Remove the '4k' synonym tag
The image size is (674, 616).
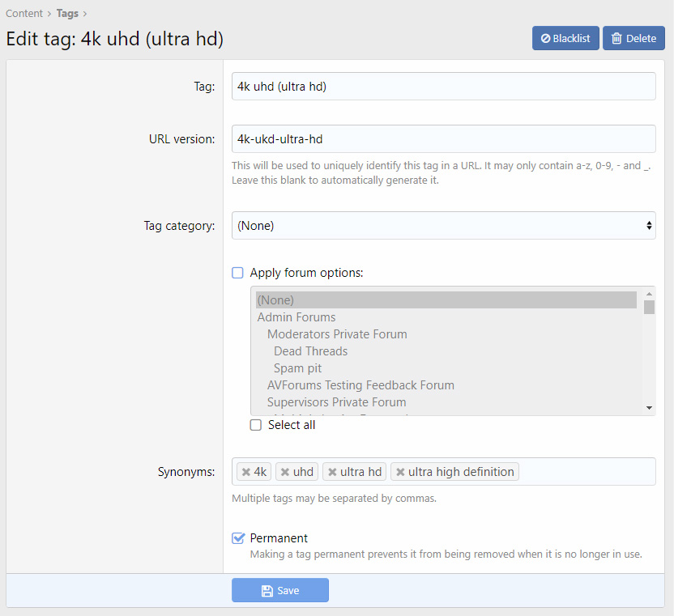click(x=246, y=472)
